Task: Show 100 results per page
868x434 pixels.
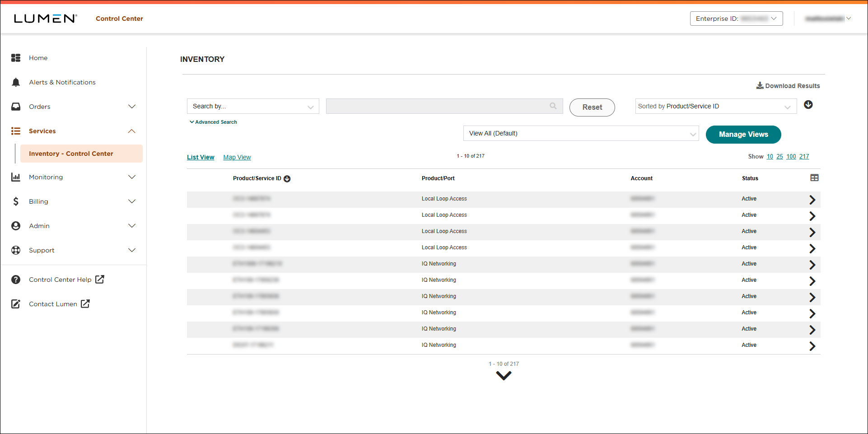Action: pos(791,157)
